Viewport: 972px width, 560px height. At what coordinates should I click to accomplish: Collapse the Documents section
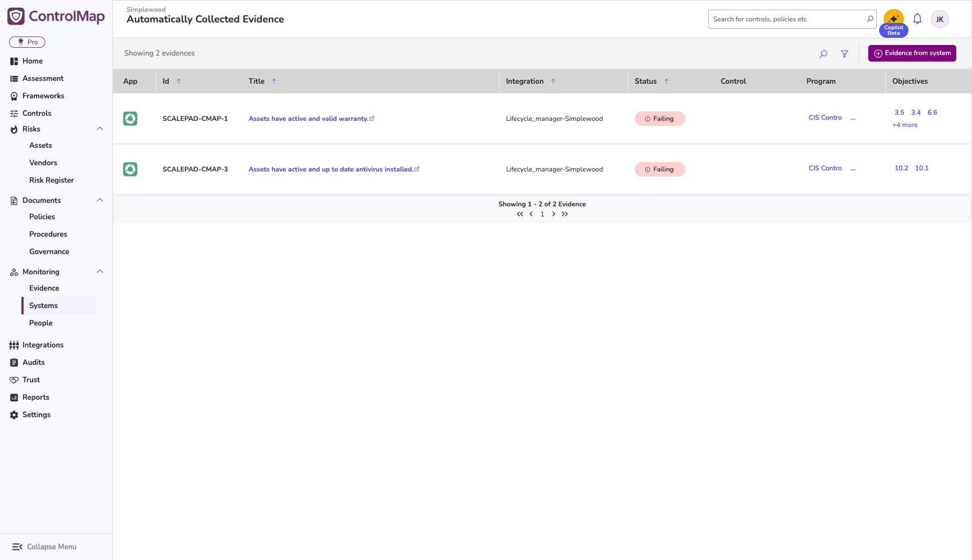[x=100, y=200]
